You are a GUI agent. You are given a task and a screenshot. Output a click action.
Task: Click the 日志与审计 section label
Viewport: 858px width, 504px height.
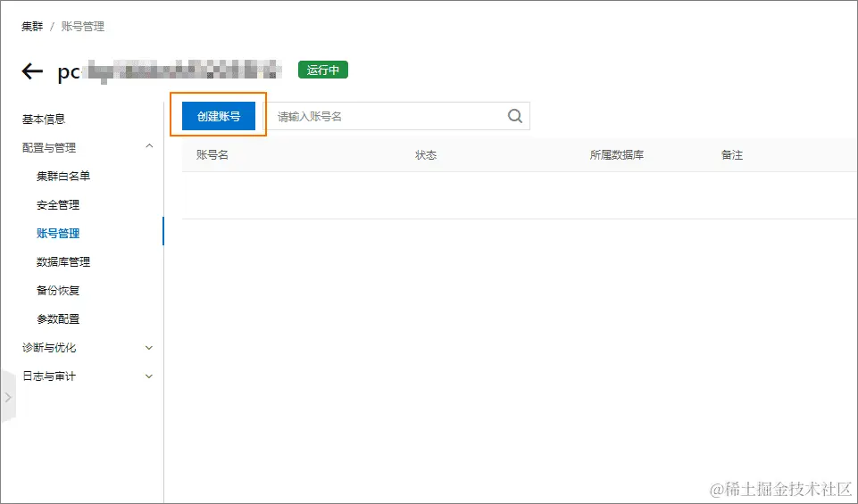pos(49,376)
